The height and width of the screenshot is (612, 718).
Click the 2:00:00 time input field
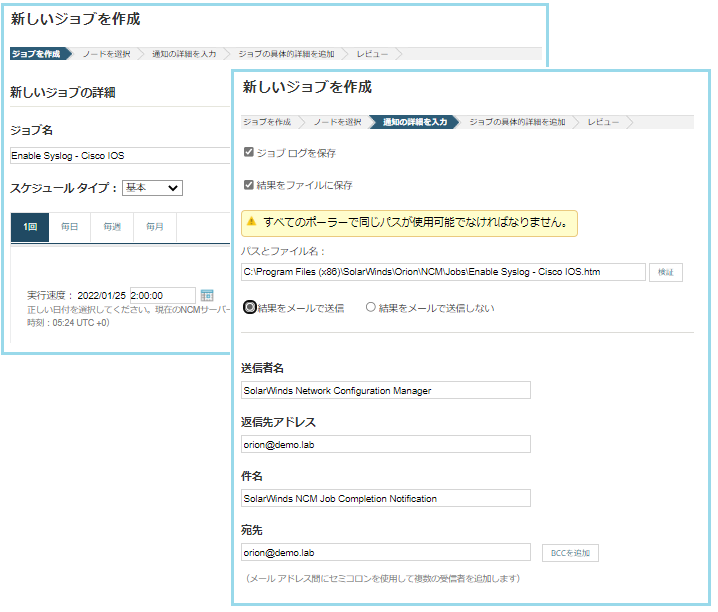coord(163,295)
